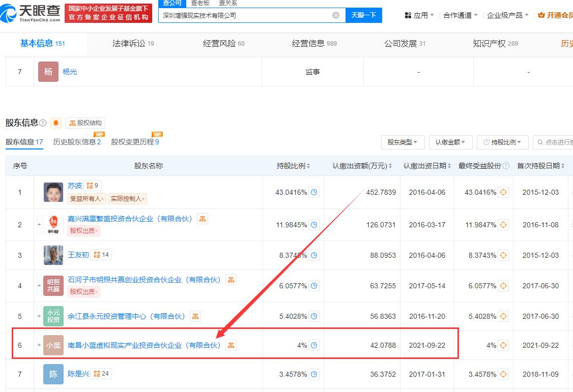Screen dimensions: 573x392
Task: Open the 股权结构 button
Action: 85,123
